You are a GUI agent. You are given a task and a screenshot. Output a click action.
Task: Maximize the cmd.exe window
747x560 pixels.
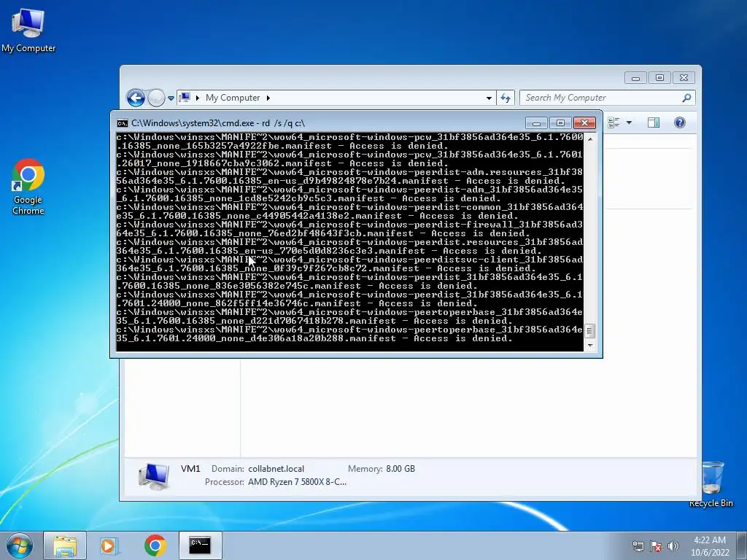click(x=560, y=122)
